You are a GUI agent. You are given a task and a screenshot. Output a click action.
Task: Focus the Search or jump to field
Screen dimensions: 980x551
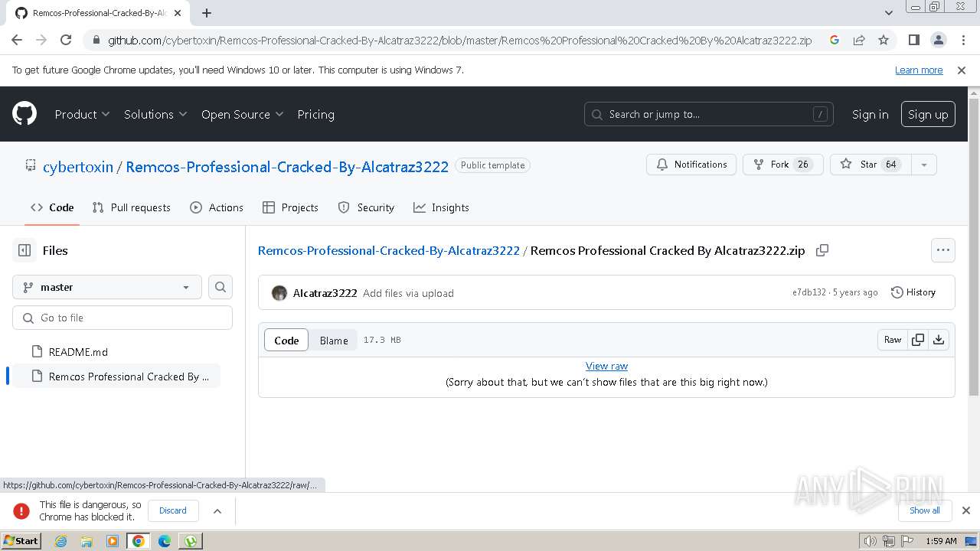pyautogui.click(x=709, y=114)
